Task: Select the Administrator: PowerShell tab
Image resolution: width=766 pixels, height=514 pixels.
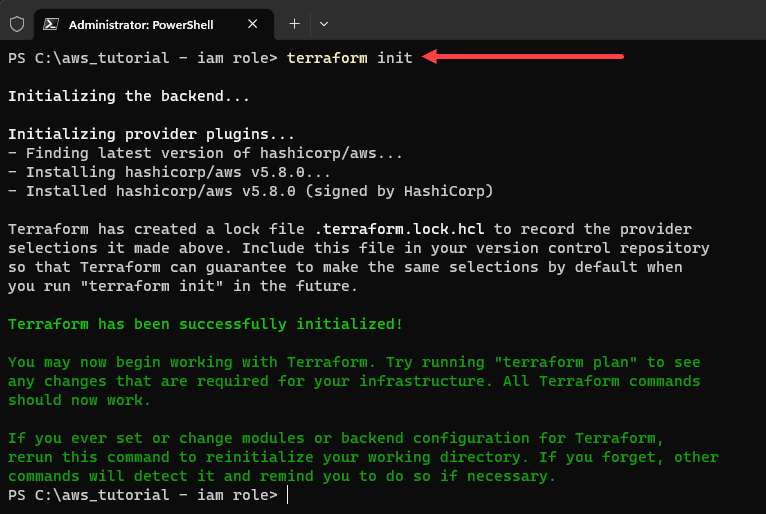Action: click(153, 24)
